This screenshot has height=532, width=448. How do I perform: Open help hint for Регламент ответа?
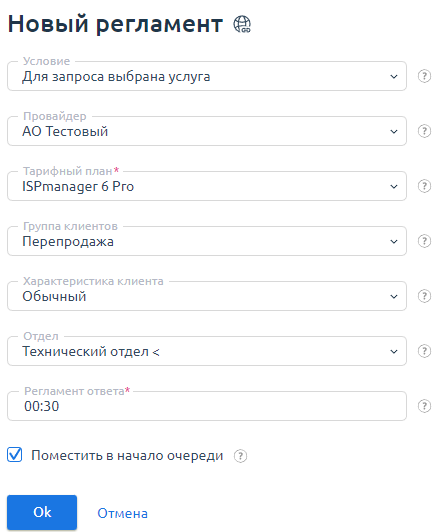424,406
